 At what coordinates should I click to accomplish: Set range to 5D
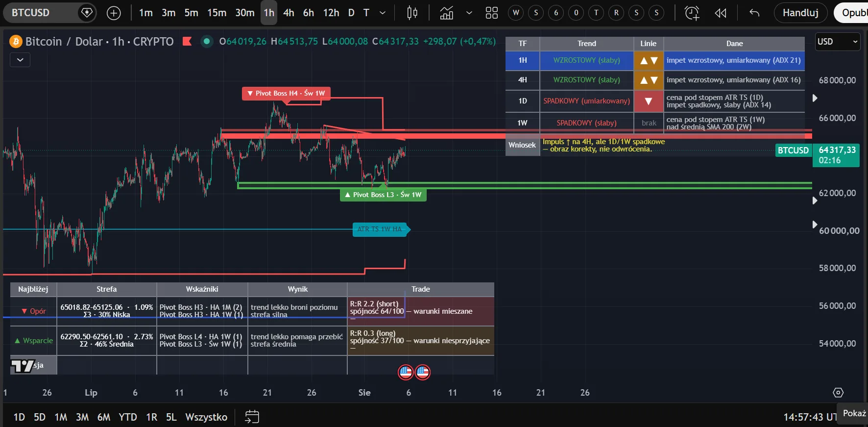click(40, 417)
